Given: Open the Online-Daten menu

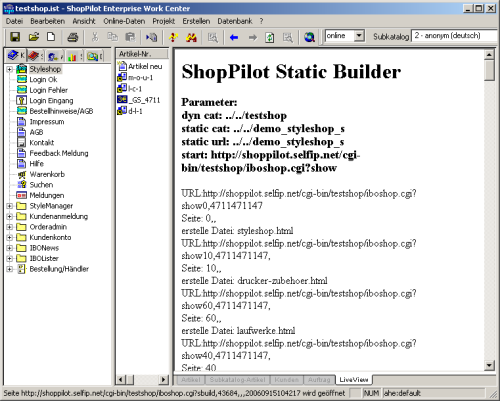Looking at the screenshot, I should tap(124, 21).
